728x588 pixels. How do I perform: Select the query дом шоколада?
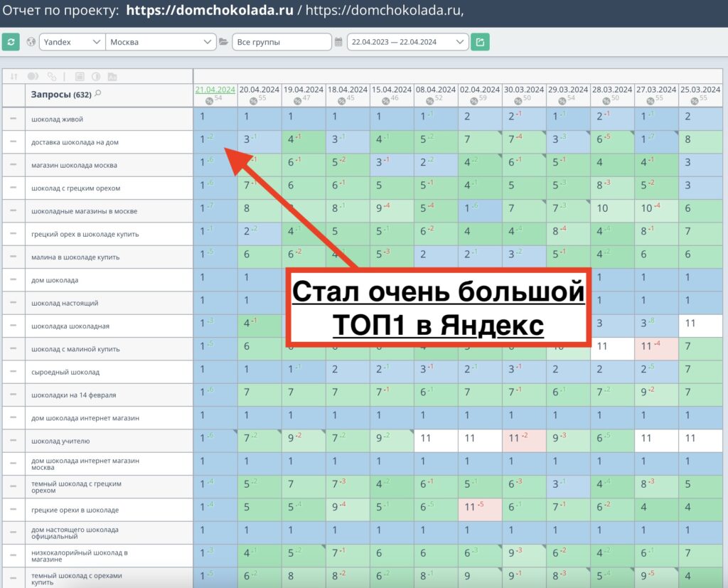pyautogui.click(x=55, y=280)
